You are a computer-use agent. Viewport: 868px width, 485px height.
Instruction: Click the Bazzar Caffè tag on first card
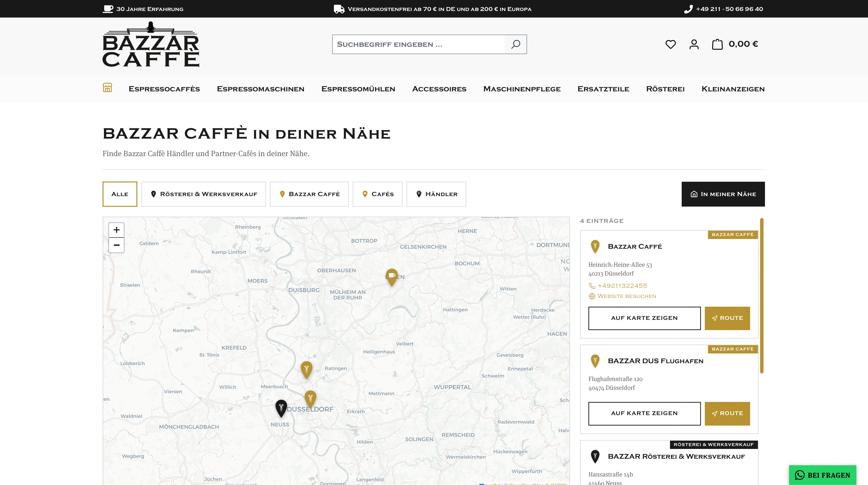[733, 235]
